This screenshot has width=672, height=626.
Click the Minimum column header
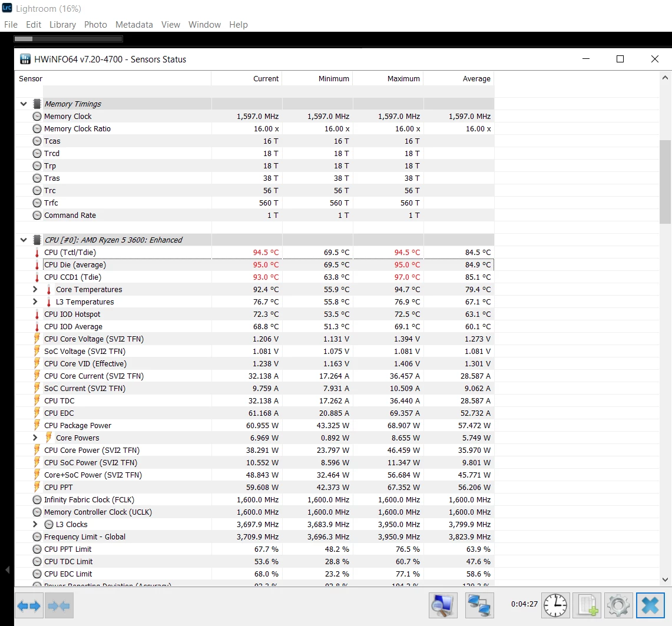[x=317, y=78]
